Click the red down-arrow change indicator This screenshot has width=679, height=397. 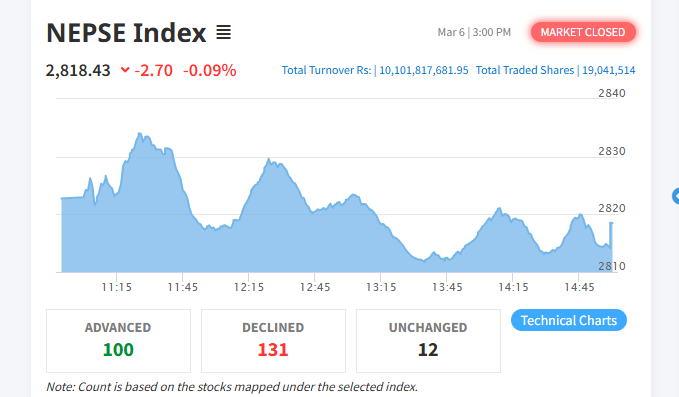point(125,70)
